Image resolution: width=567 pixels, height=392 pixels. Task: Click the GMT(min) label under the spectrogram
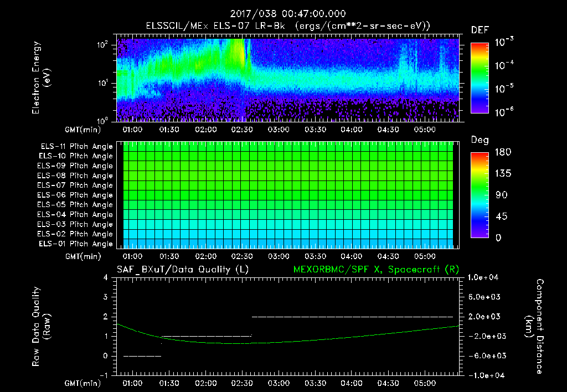click(x=83, y=130)
